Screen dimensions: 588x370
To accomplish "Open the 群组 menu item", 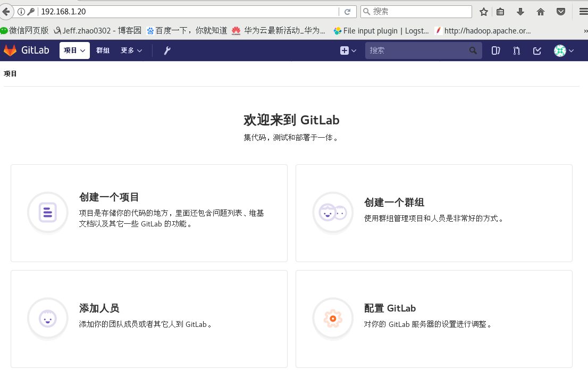I will 103,50.
